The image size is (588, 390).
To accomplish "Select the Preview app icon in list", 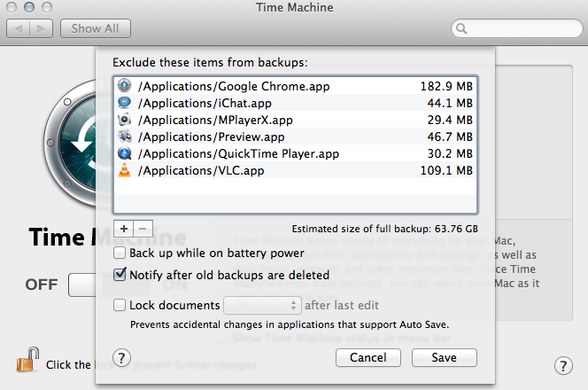I will 125,136.
